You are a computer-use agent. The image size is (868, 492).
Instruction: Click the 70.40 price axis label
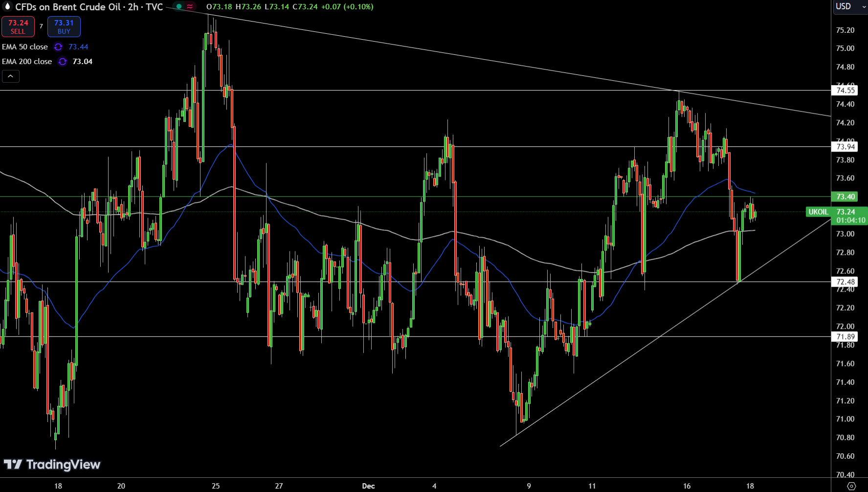[x=845, y=474]
